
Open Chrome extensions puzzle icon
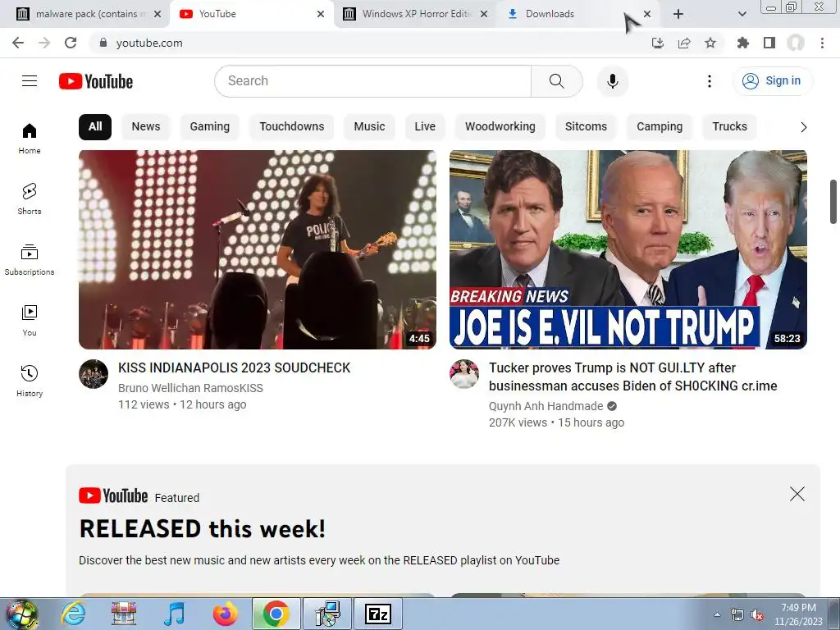point(743,43)
